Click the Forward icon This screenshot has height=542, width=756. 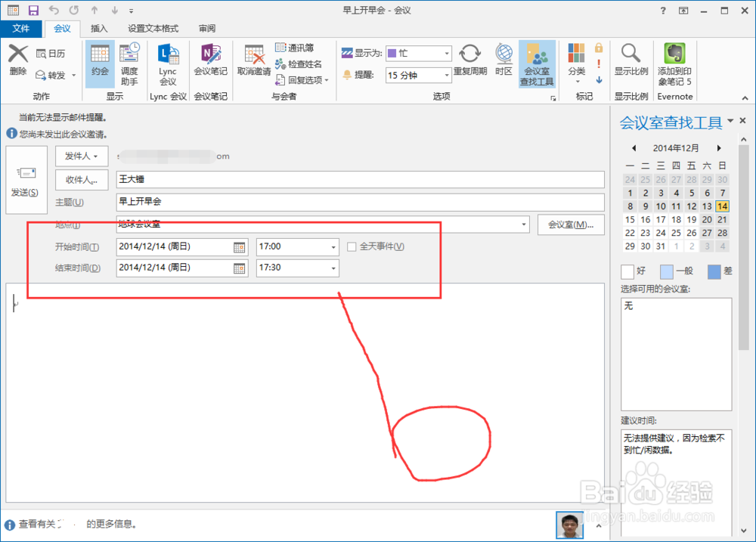click(41, 76)
